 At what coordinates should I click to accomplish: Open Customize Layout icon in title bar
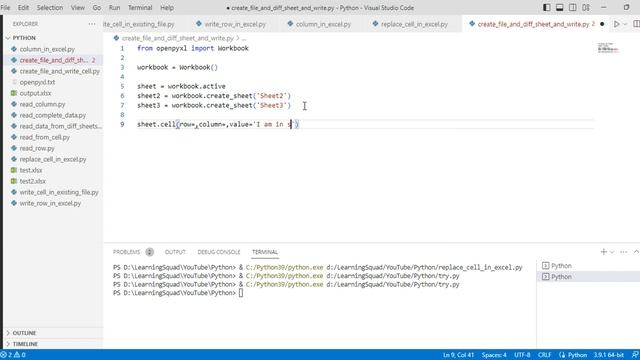pos(586,8)
